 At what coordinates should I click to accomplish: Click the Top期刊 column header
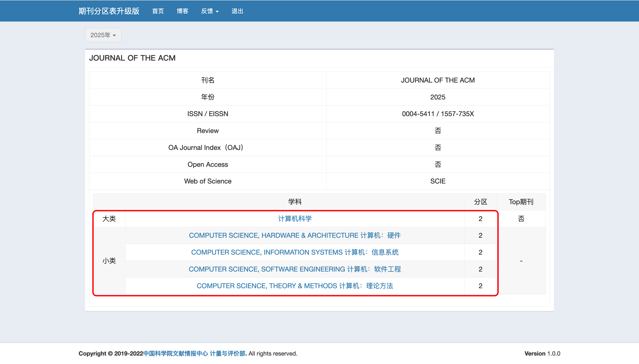coord(521,202)
